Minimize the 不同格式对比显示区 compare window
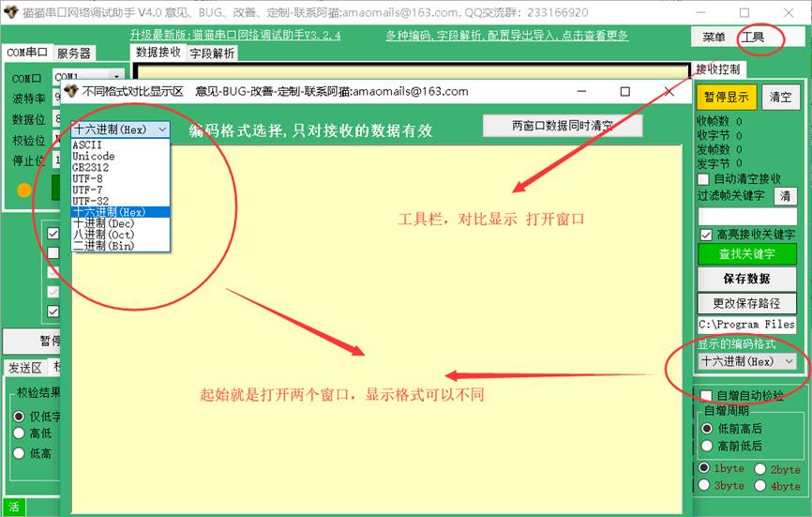 (x=582, y=92)
